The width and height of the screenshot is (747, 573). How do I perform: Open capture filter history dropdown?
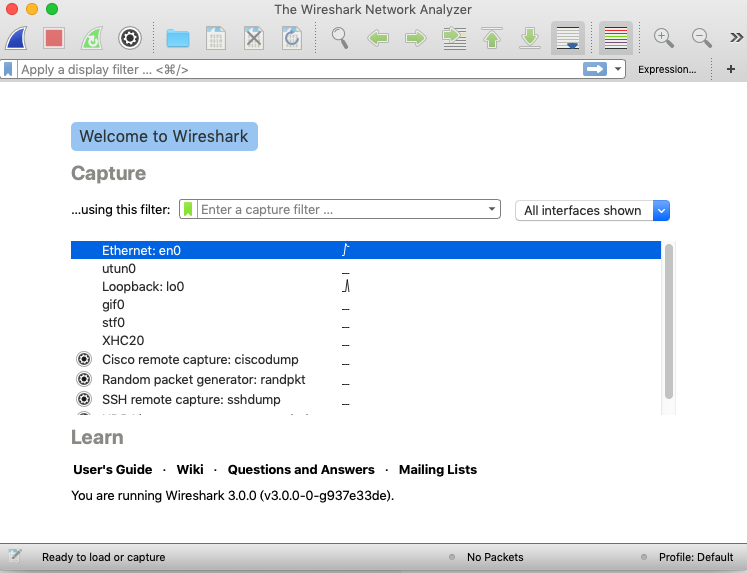(x=492, y=209)
